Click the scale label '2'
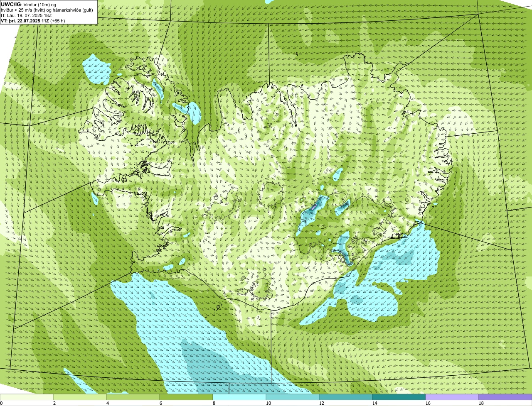 (54, 403)
